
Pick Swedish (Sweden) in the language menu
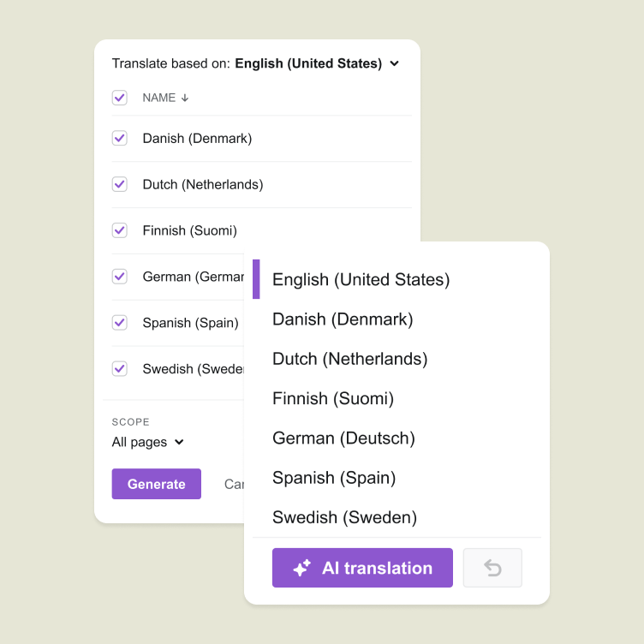[344, 517]
